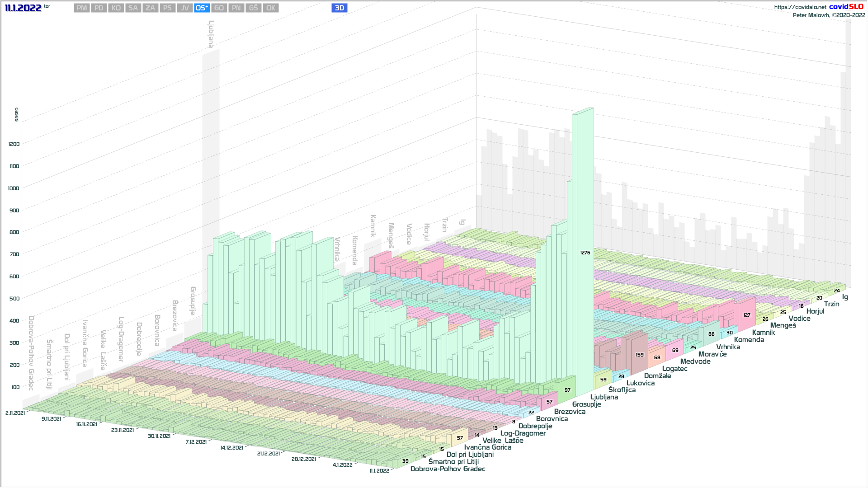Select the GO region button
This screenshot has width=868, height=488.
(219, 8)
